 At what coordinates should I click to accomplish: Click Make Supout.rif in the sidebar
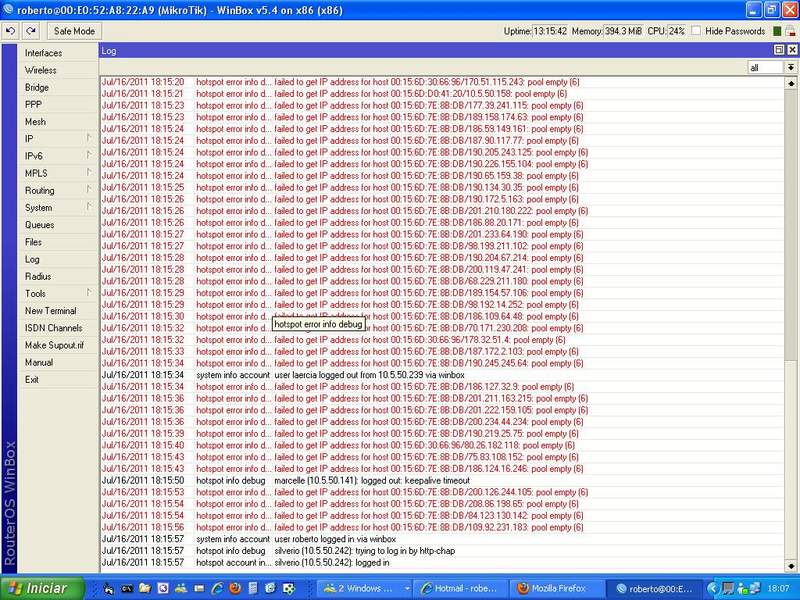click(57, 345)
